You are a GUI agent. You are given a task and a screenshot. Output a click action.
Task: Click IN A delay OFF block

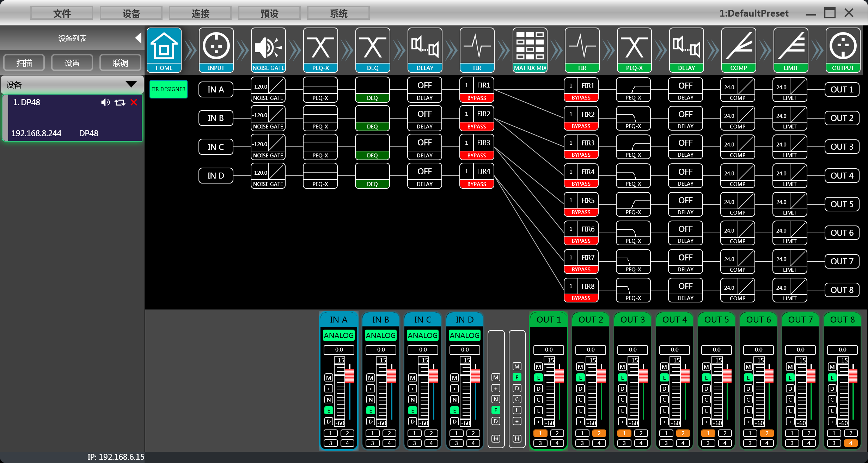click(x=424, y=89)
